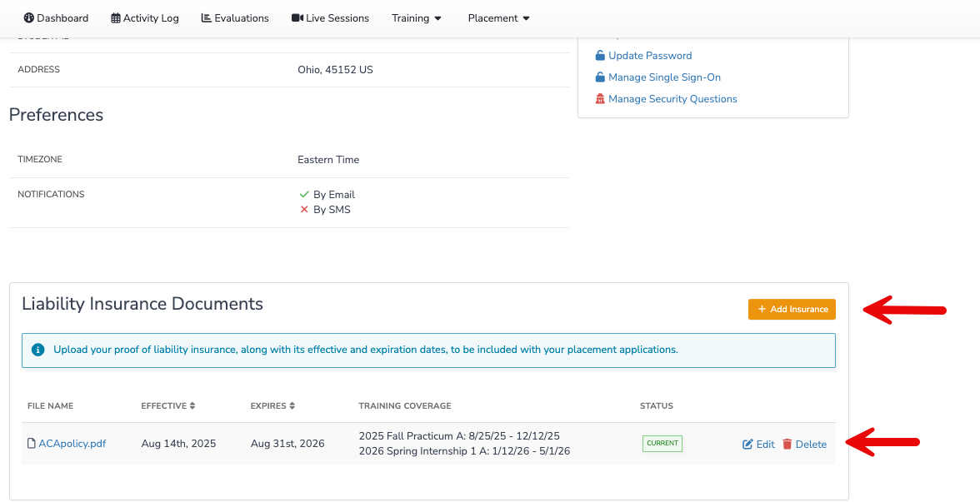Expand the Training dropdown menu
This screenshot has width=980, height=502.
coord(417,18)
